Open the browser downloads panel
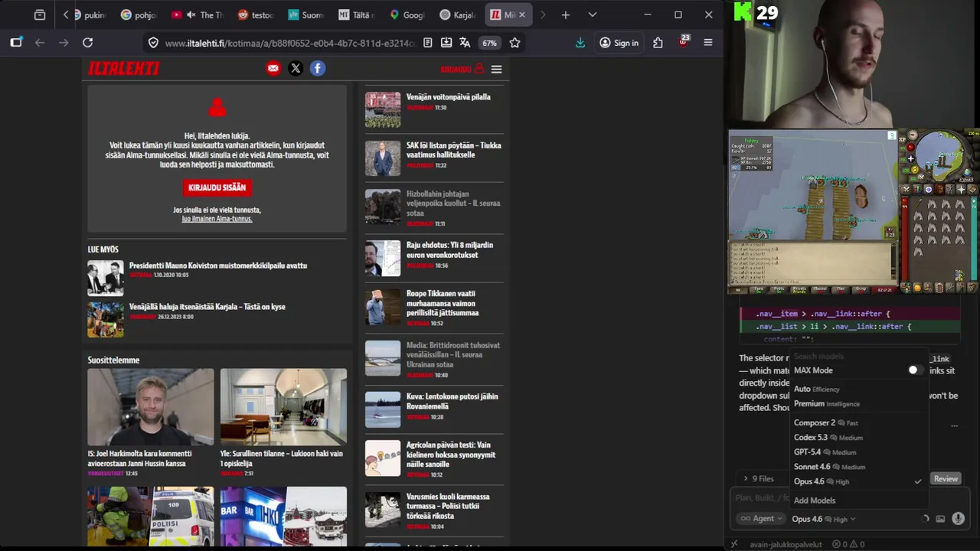The height and width of the screenshot is (551, 980). click(x=580, y=43)
